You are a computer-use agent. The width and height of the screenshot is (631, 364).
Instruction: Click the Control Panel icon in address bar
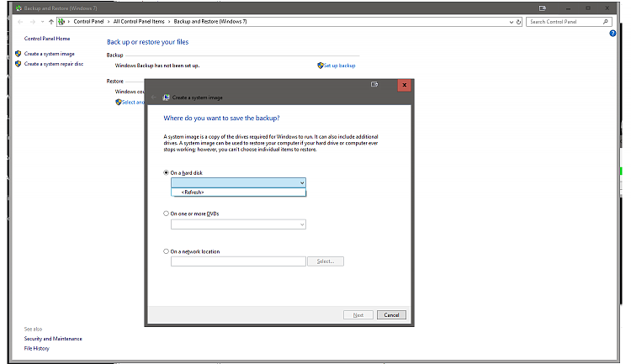[x=61, y=22]
